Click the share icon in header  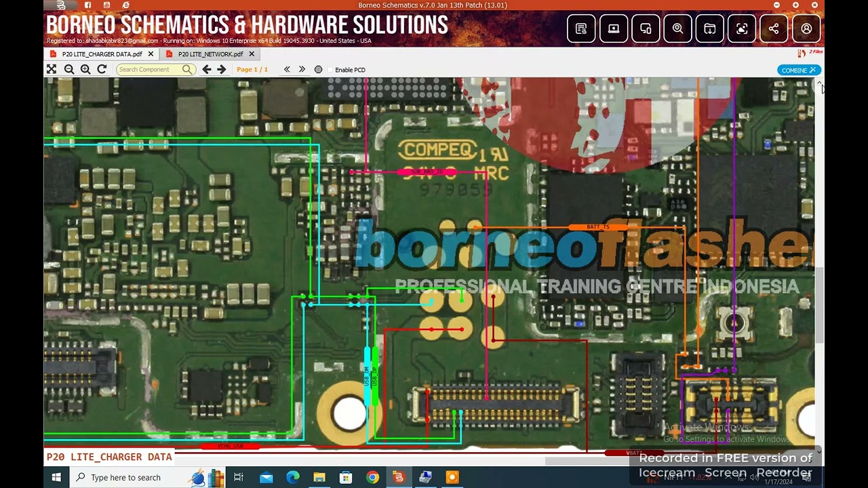coord(774,29)
